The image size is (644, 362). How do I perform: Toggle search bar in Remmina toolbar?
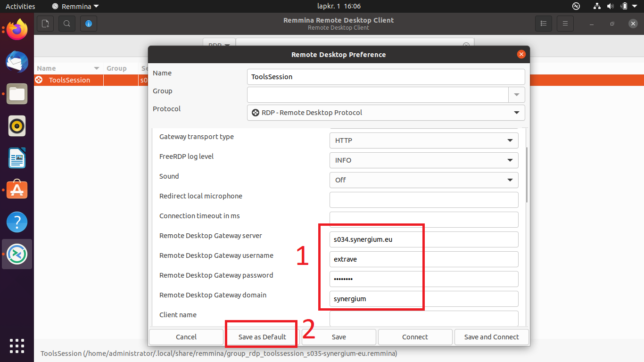[67, 24]
